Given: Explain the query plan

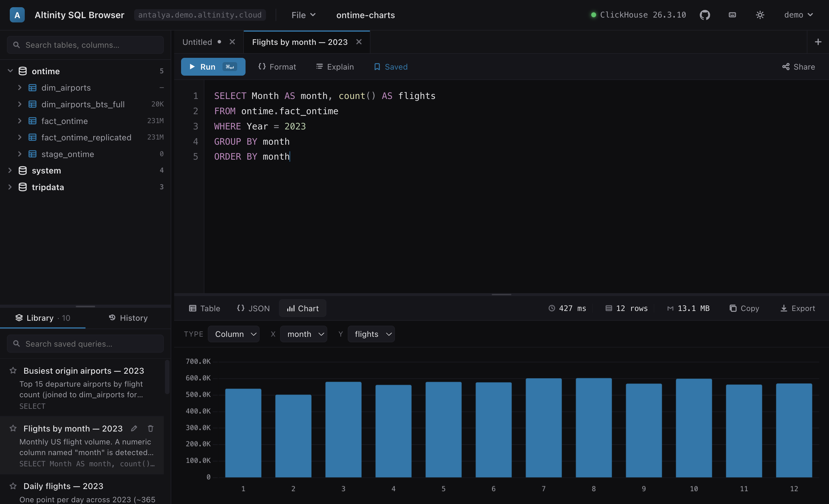Looking at the screenshot, I should pyautogui.click(x=335, y=66).
